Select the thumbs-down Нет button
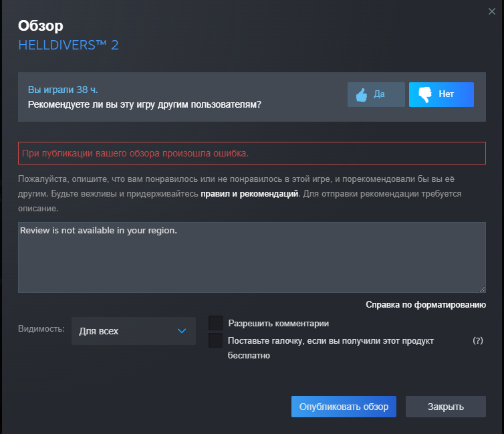The width and height of the screenshot is (504, 434). click(x=441, y=94)
